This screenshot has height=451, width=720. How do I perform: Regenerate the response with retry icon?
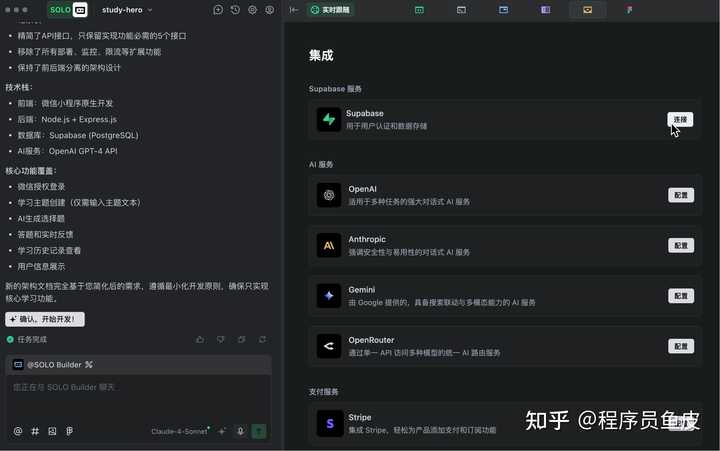[x=262, y=339]
